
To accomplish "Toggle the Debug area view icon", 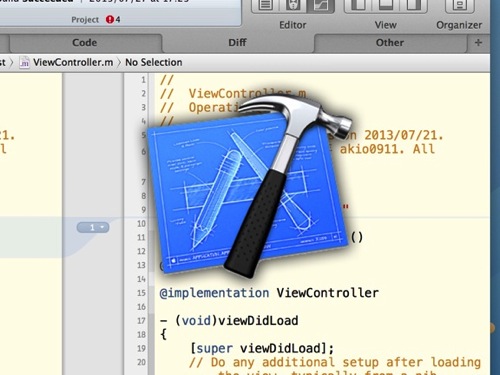I will 386,5.
